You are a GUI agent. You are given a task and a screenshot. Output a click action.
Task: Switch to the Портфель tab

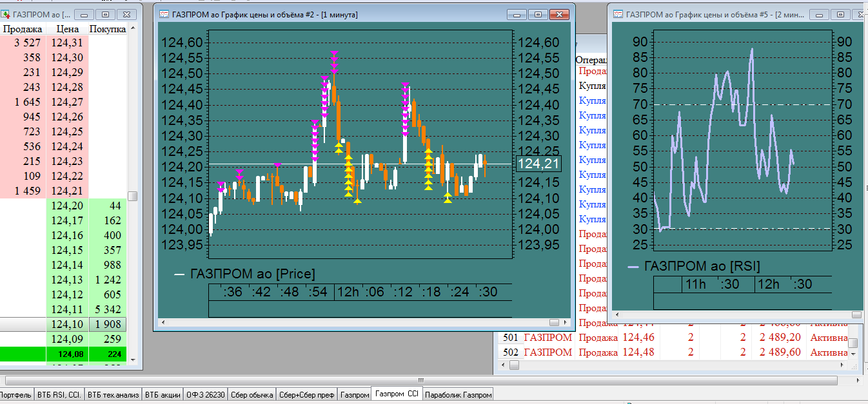[x=16, y=395]
